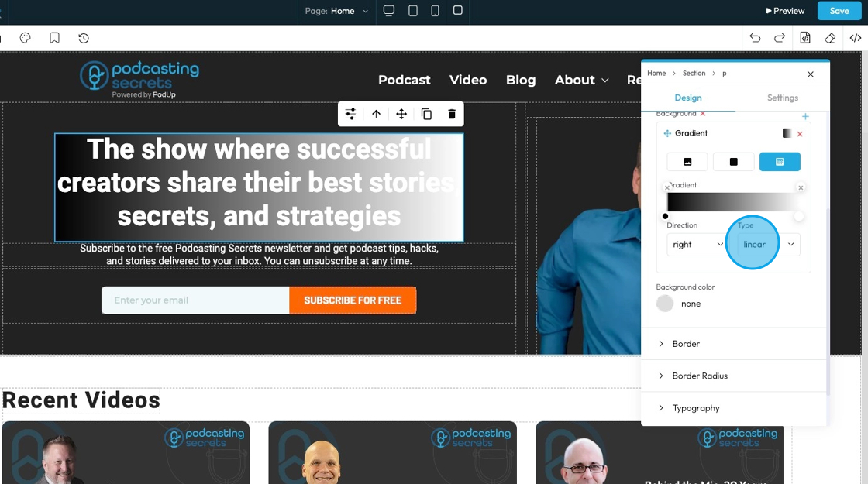Go to Section in panel breadcrumb
Screen dimensions: 868x484
[694, 73]
